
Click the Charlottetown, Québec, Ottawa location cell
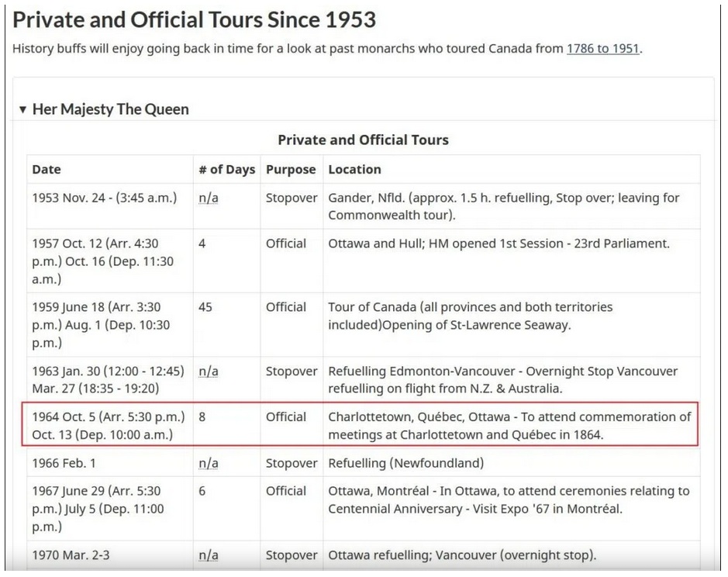(x=511, y=426)
